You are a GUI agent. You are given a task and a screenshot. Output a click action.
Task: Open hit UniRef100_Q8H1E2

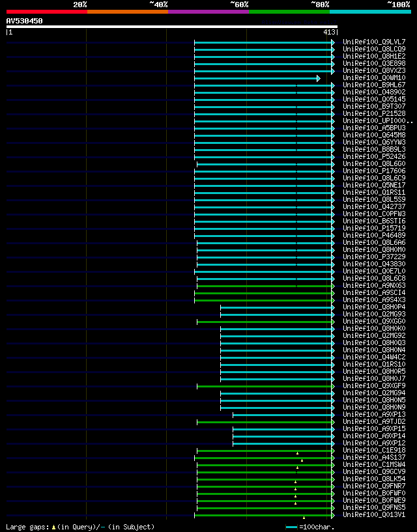click(x=374, y=56)
